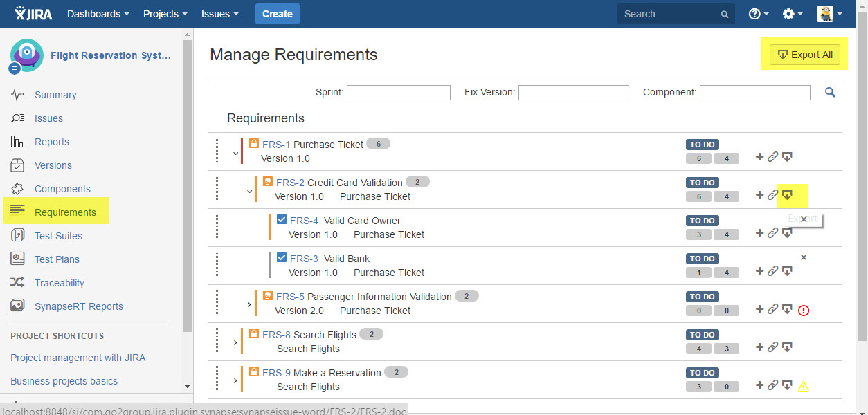Open the settings gear menu
The width and height of the screenshot is (868, 415).
792,14
